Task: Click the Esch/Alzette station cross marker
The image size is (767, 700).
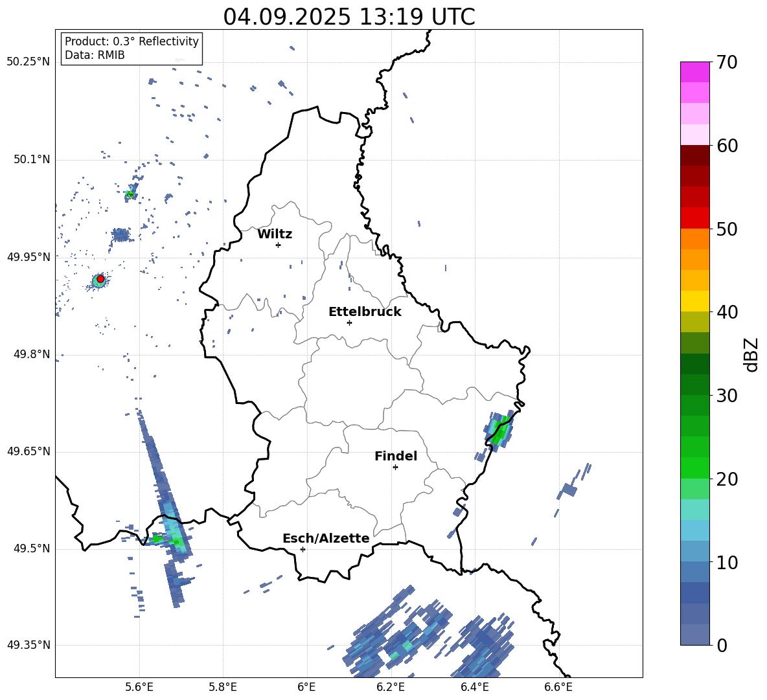Action: click(303, 549)
